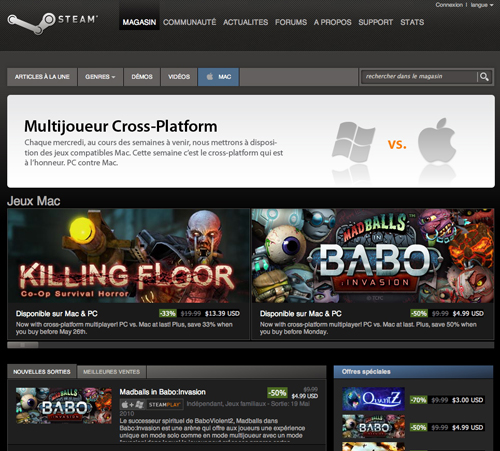Click the SteamPlay badge under Madballs listing

coord(165,405)
